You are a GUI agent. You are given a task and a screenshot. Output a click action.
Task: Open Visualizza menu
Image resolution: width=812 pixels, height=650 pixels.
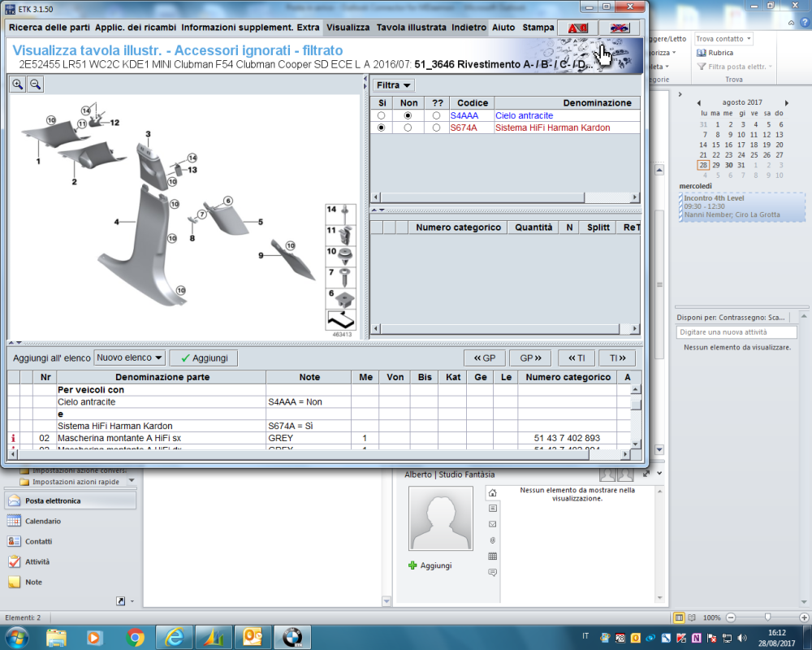[x=348, y=28]
